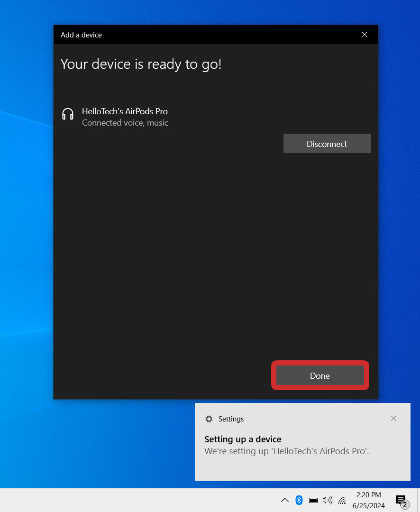This screenshot has width=420, height=512.
Task: Click the notification message about AirPods Pro setup
Action: [286, 451]
